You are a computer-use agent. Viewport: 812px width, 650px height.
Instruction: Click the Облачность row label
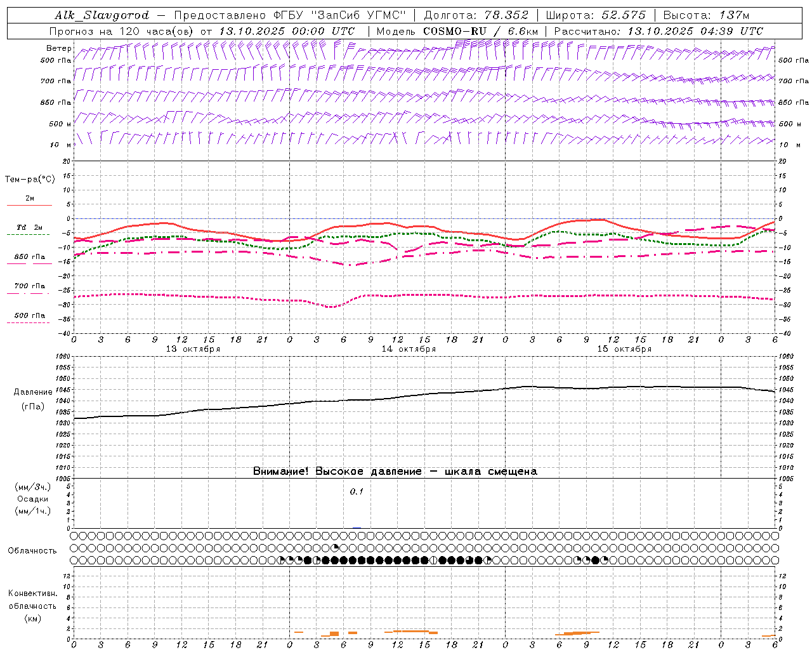[32, 551]
